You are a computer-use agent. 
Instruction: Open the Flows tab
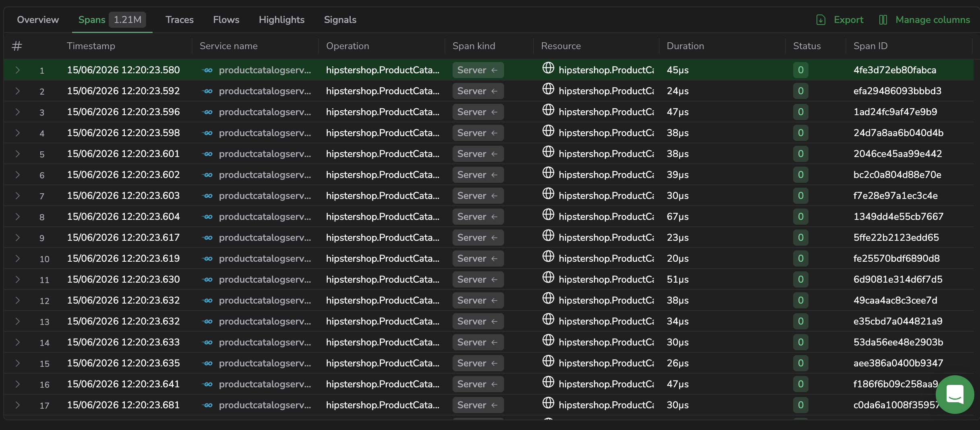coord(226,20)
